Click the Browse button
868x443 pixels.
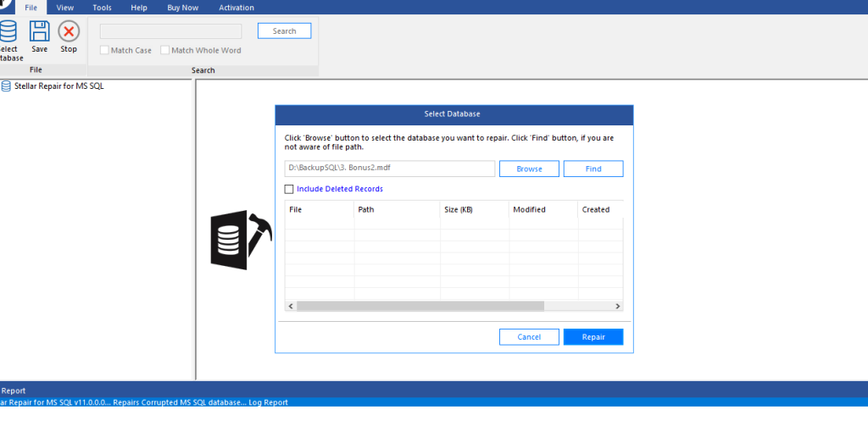click(x=529, y=169)
